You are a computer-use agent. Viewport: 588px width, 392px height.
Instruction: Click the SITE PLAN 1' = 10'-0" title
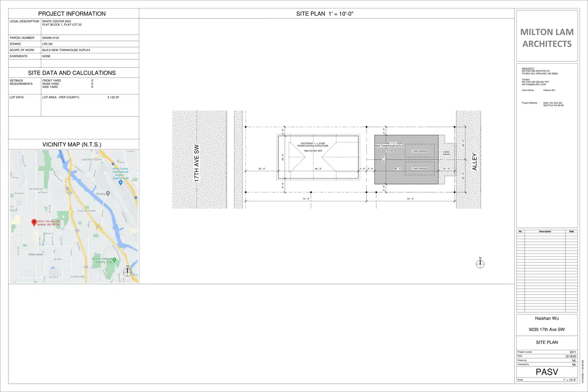click(x=325, y=14)
